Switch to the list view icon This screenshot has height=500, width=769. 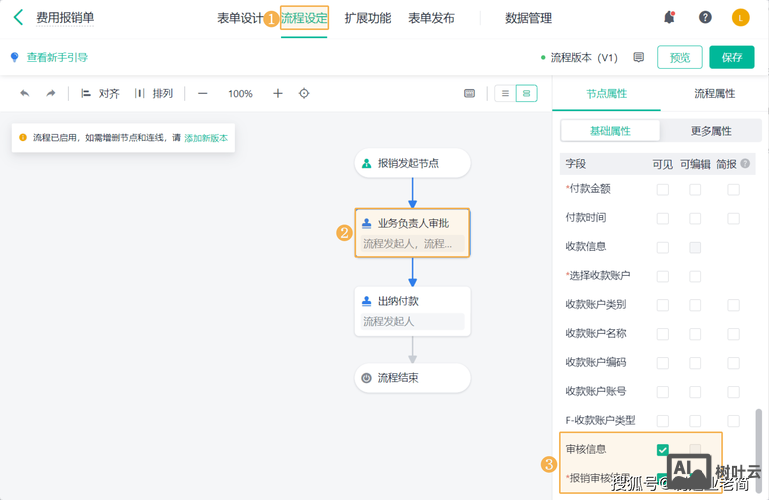(505, 93)
